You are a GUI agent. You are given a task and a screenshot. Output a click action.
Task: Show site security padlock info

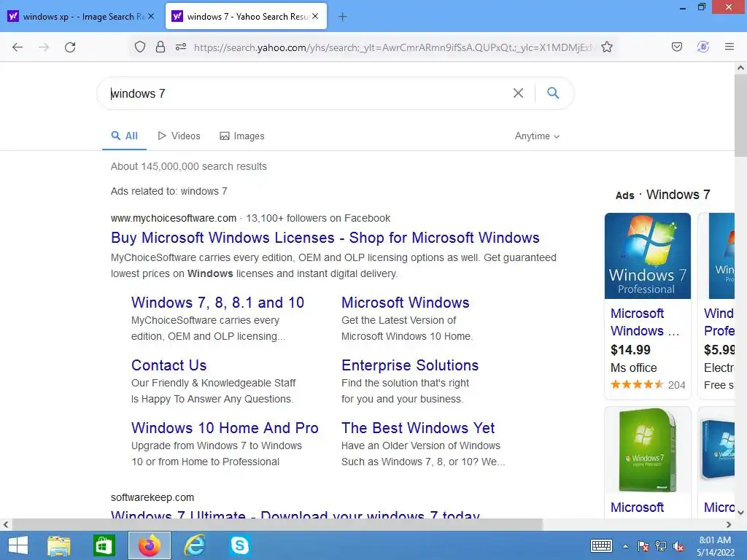tap(160, 47)
